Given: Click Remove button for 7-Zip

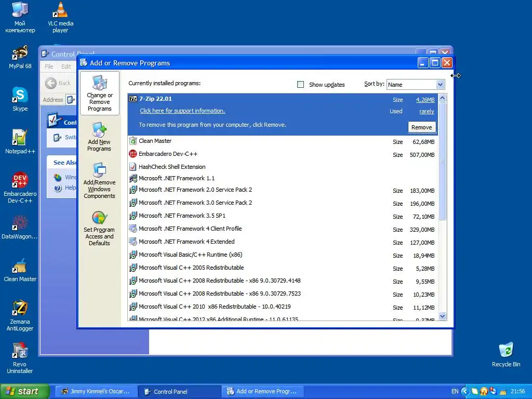Looking at the screenshot, I should pos(422,127).
